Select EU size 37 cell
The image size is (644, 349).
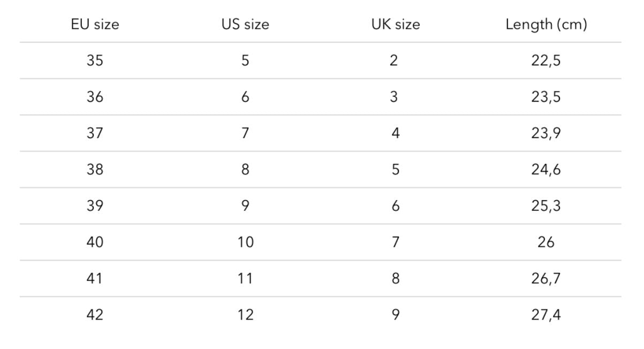tap(95, 133)
